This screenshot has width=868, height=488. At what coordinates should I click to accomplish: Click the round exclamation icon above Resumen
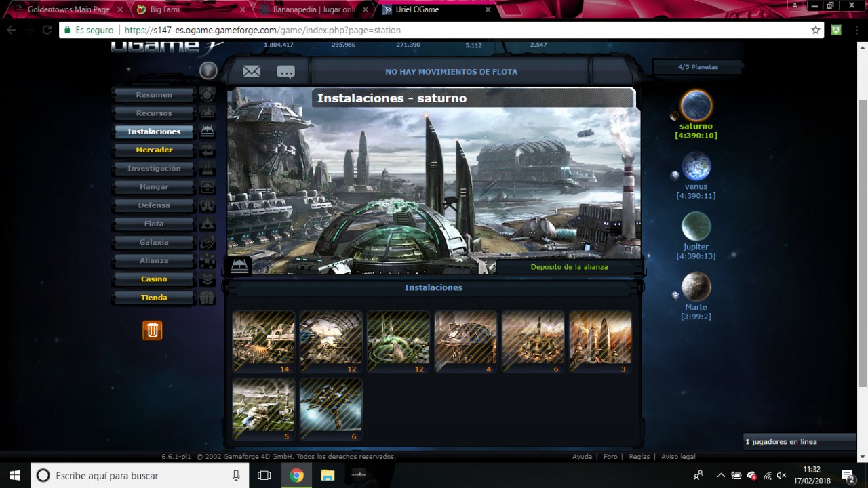(208, 70)
